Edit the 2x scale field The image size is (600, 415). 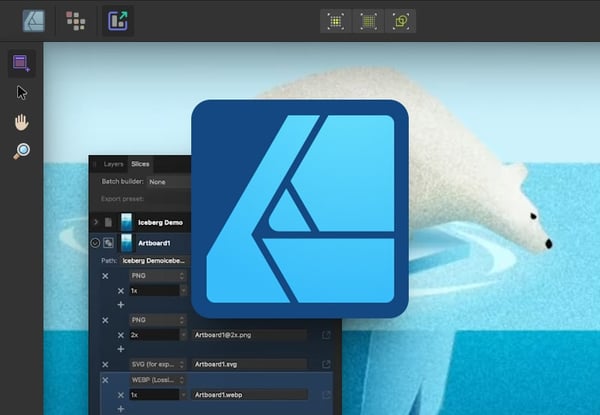[154, 335]
